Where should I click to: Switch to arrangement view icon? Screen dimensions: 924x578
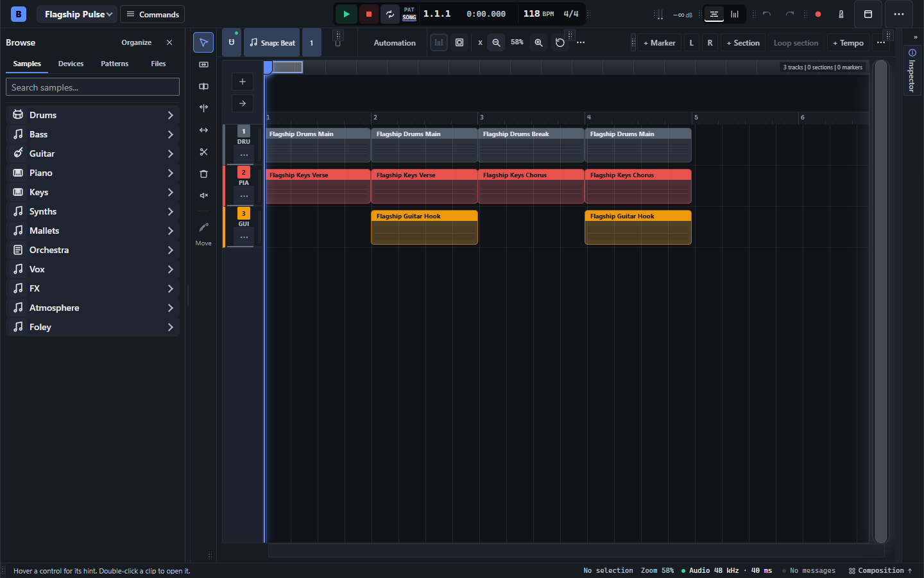coord(714,14)
